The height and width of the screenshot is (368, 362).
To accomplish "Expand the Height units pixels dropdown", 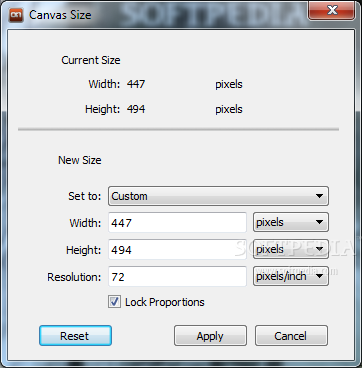I will click(291, 249).
